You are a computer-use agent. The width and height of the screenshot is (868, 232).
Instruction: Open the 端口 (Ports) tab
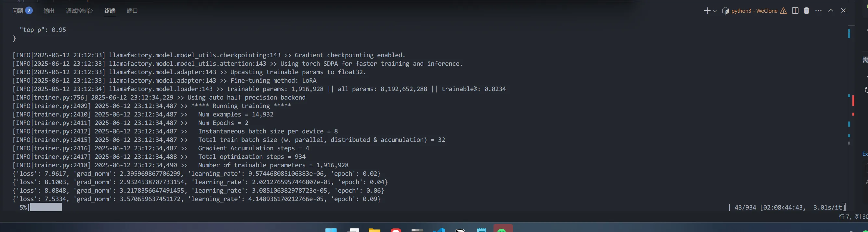[132, 11]
